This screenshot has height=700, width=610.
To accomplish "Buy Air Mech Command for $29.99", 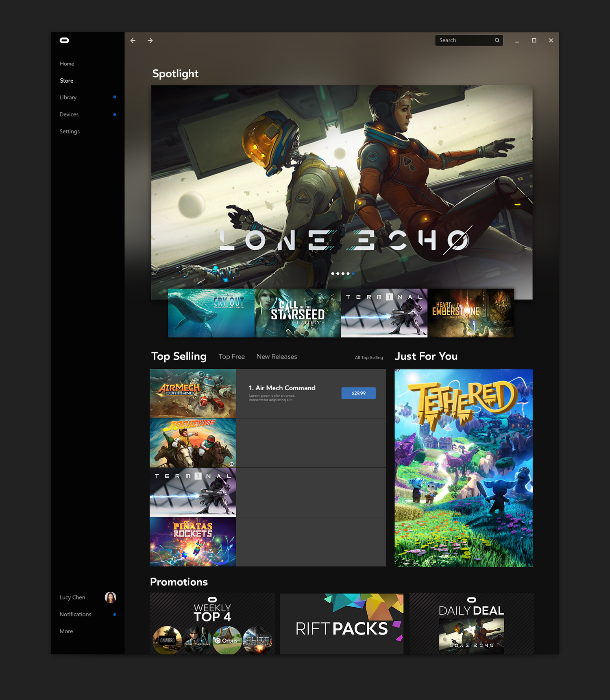I will [358, 393].
